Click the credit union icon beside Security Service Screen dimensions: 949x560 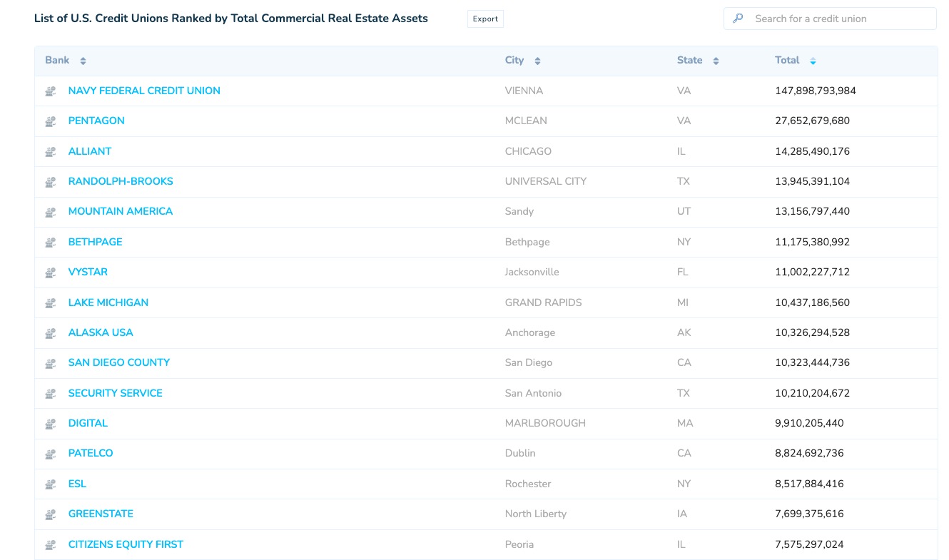[x=51, y=394]
